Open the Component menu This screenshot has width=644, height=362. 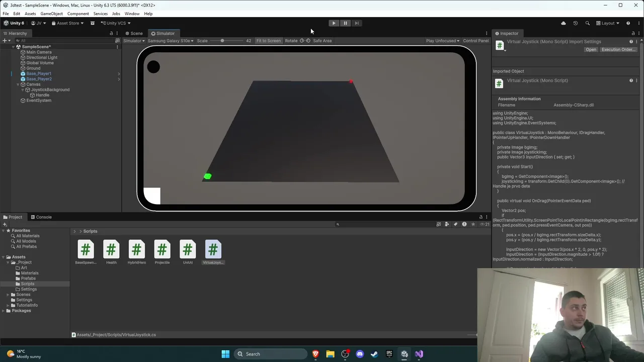pos(78,14)
